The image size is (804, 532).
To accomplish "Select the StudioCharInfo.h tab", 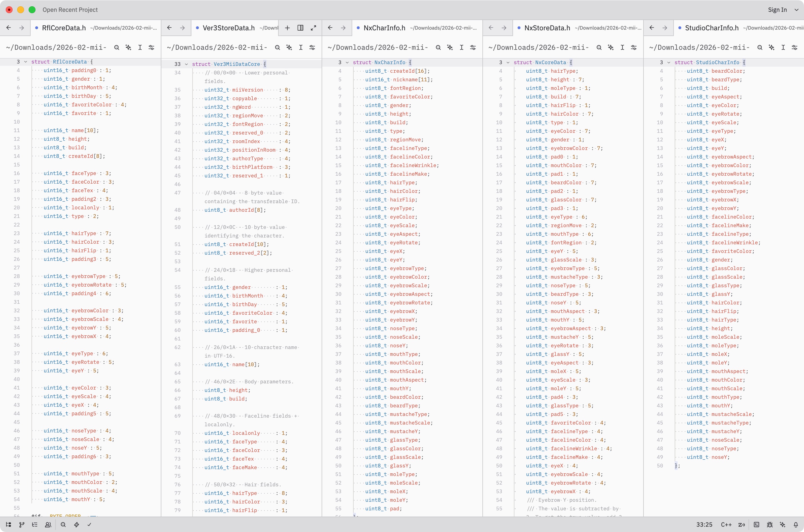I will [x=711, y=28].
